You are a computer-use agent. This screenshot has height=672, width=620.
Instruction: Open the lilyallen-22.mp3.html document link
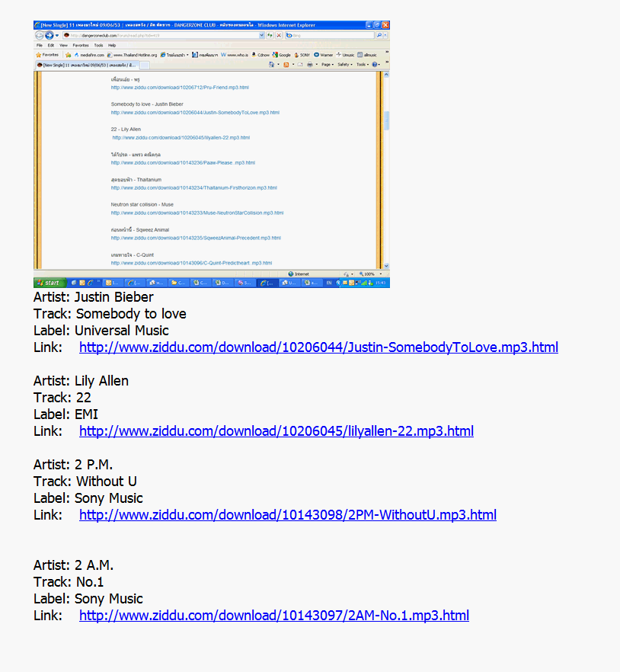[276, 430]
